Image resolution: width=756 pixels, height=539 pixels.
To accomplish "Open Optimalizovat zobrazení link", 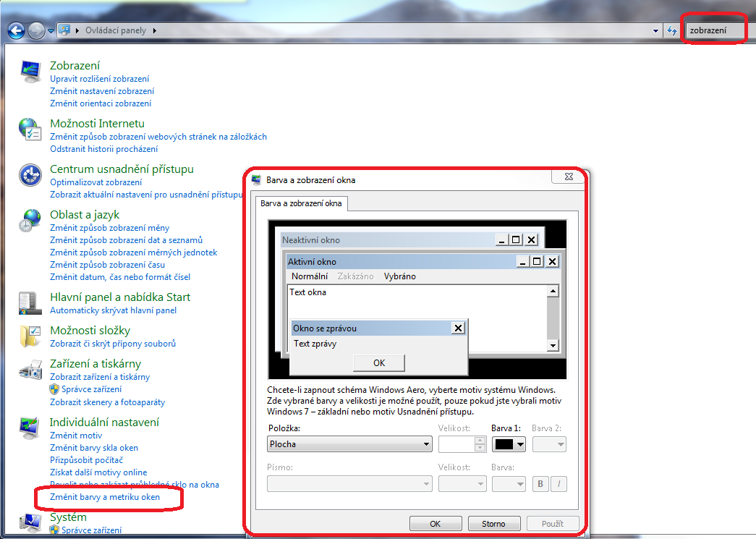I will [96, 182].
